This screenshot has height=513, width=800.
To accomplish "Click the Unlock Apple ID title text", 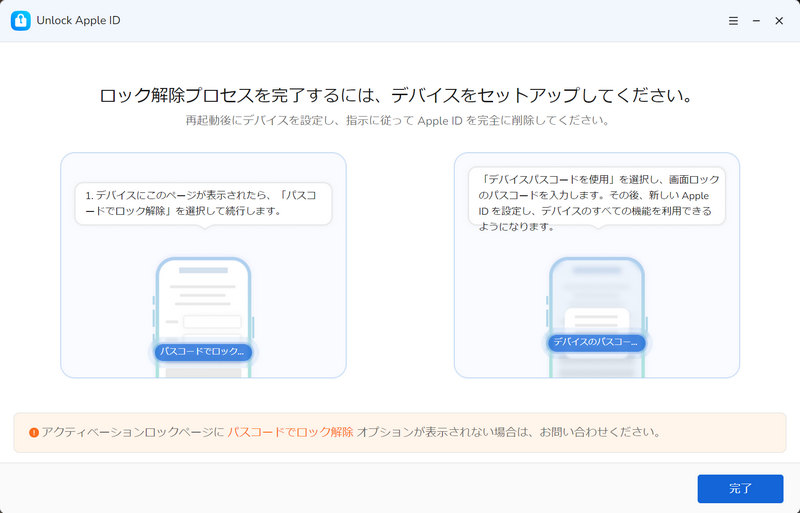I will [79, 21].
